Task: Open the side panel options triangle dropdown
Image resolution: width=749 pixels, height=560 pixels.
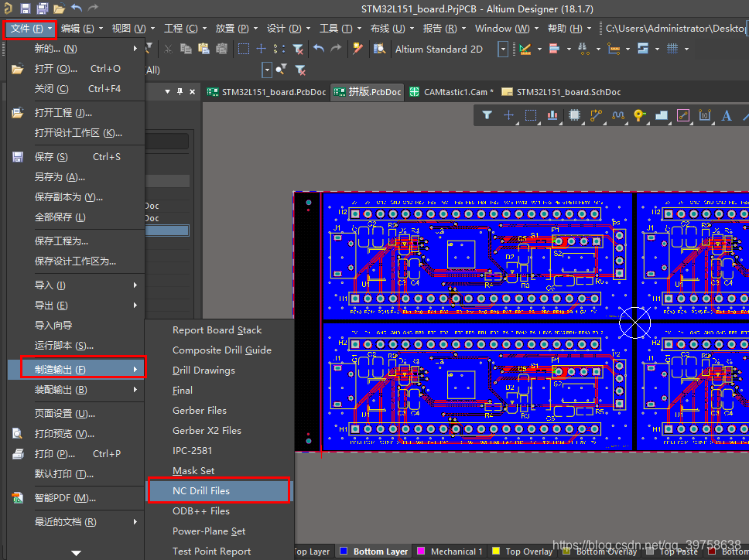Action: [167, 92]
